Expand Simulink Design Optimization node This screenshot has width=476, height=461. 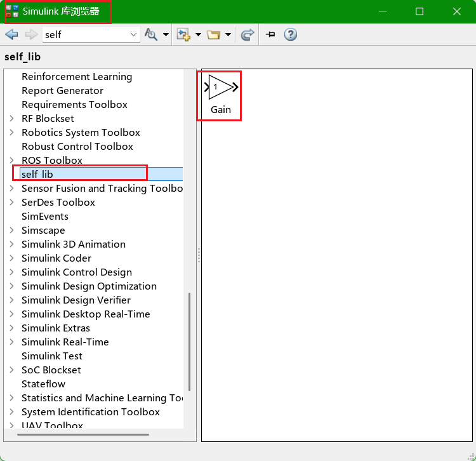[x=12, y=286]
